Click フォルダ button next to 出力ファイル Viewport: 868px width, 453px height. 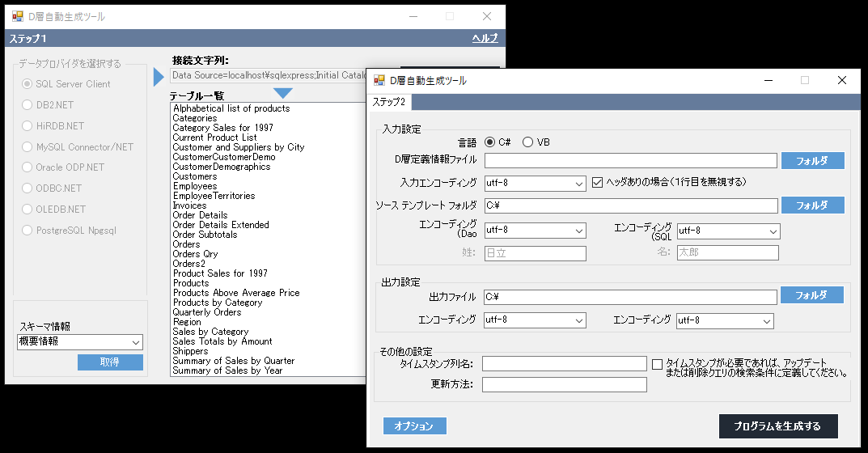tap(812, 295)
